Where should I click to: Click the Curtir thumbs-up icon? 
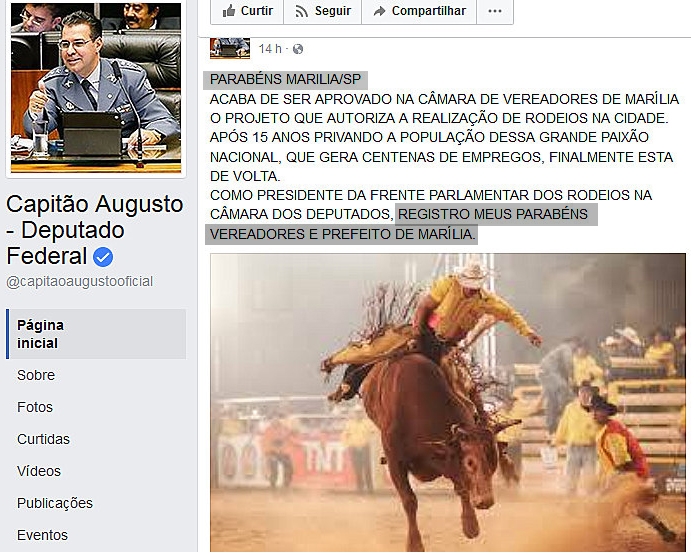(229, 11)
